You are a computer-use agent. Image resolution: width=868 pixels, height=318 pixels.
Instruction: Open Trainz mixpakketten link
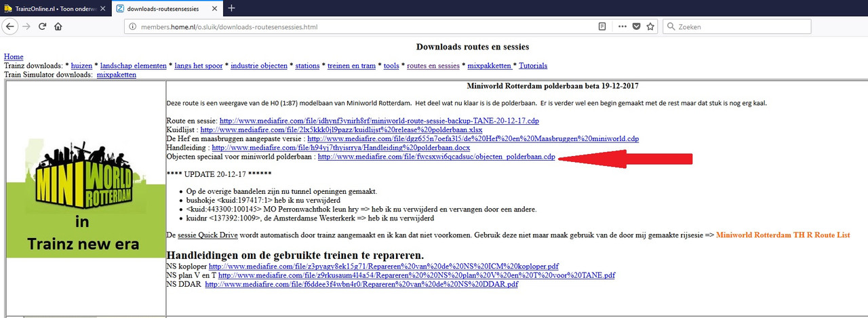pyautogui.click(x=489, y=66)
